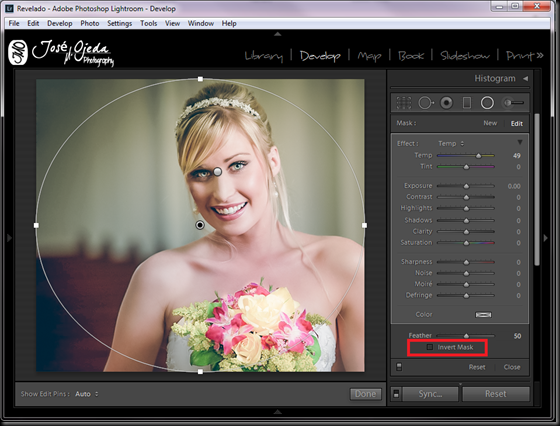Click the radial filter Reset link

[x=477, y=367]
